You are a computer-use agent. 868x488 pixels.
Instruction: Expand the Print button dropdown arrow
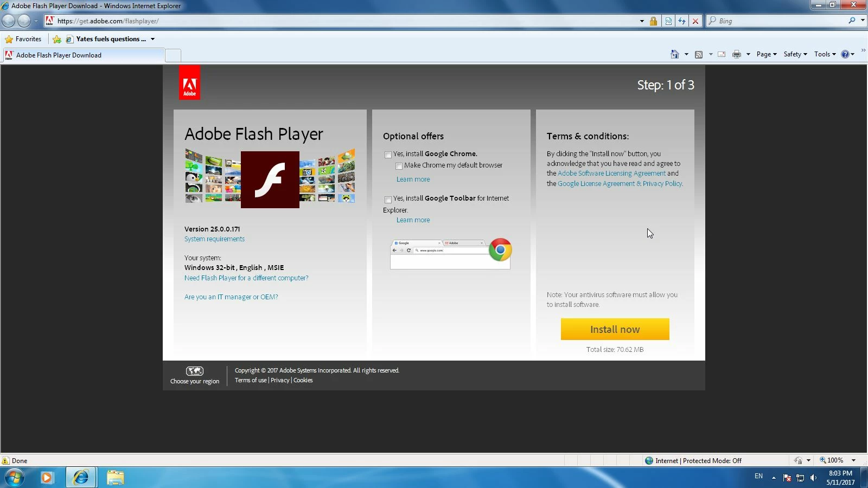(748, 54)
